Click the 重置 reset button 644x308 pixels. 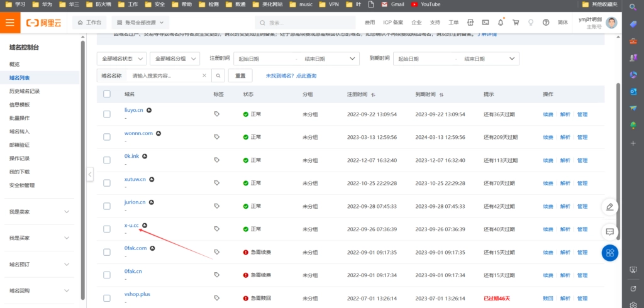coord(240,75)
